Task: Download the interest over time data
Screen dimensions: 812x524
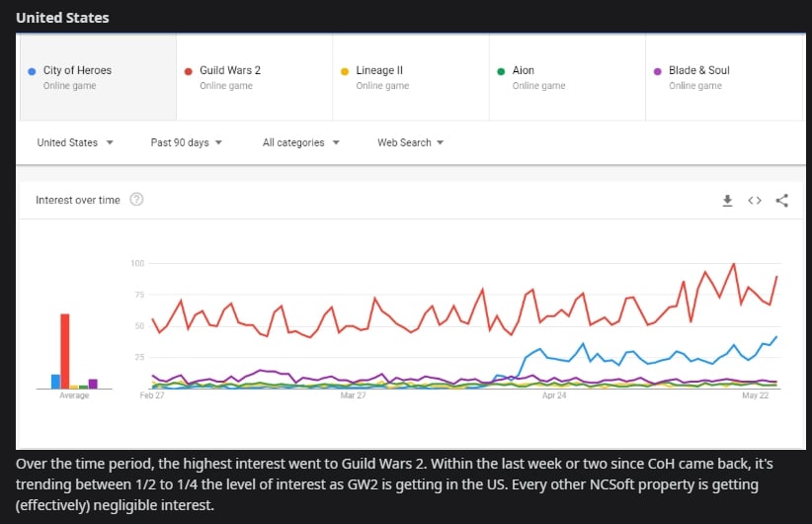Action: pyautogui.click(x=727, y=201)
